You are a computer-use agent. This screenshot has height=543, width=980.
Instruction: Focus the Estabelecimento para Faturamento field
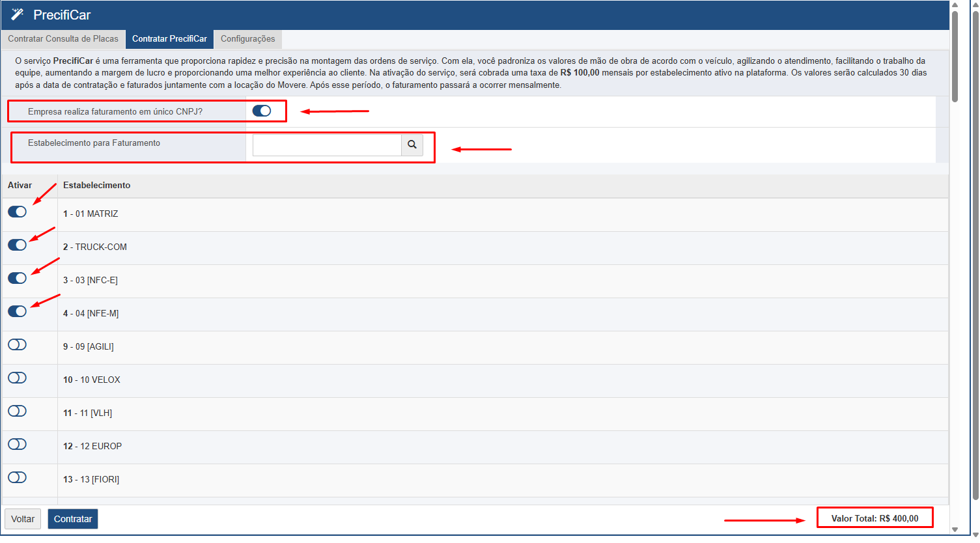[327, 145]
